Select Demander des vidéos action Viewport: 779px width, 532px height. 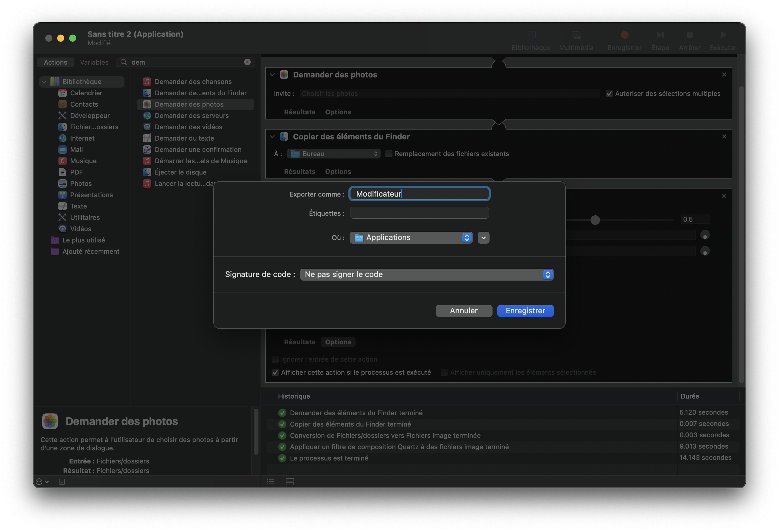[188, 127]
